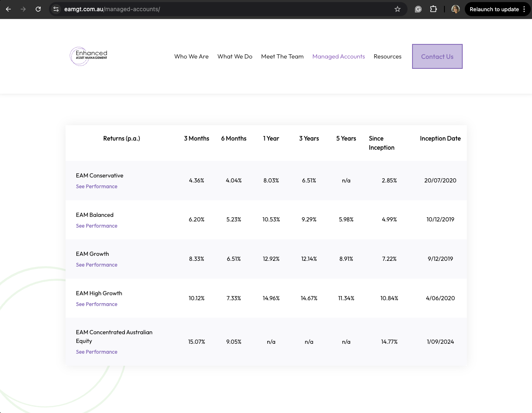Click the 14.67% High Growth 3 Years value
Image resolution: width=532 pixels, height=413 pixels.
pos(309,299)
